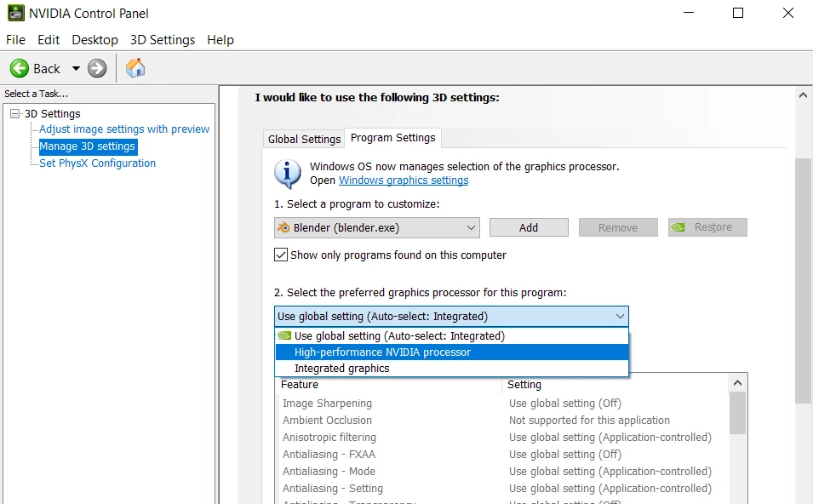
Task: Open the File menu
Action: (x=15, y=40)
